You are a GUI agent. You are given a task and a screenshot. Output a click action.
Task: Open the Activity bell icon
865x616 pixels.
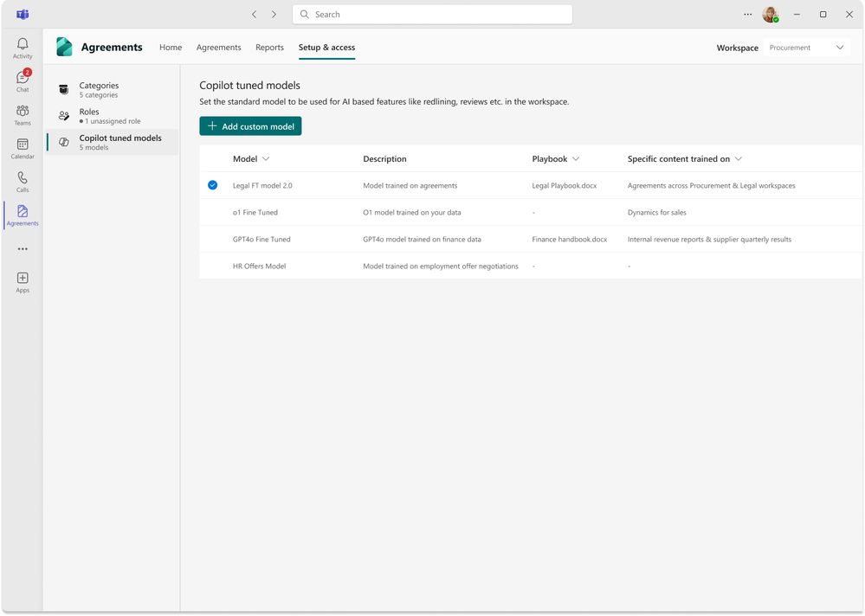click(23, 48)
